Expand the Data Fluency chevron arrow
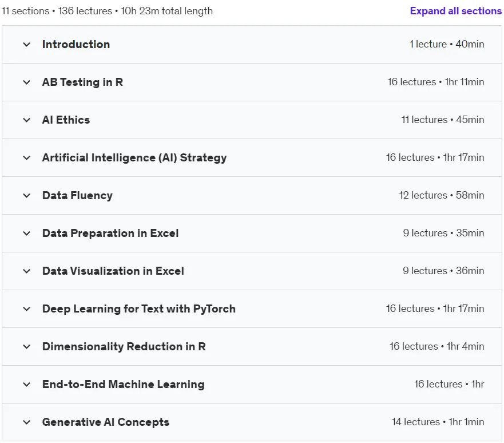Image resolution: width=504 pixels, height=443 pixels. [27, 196]
